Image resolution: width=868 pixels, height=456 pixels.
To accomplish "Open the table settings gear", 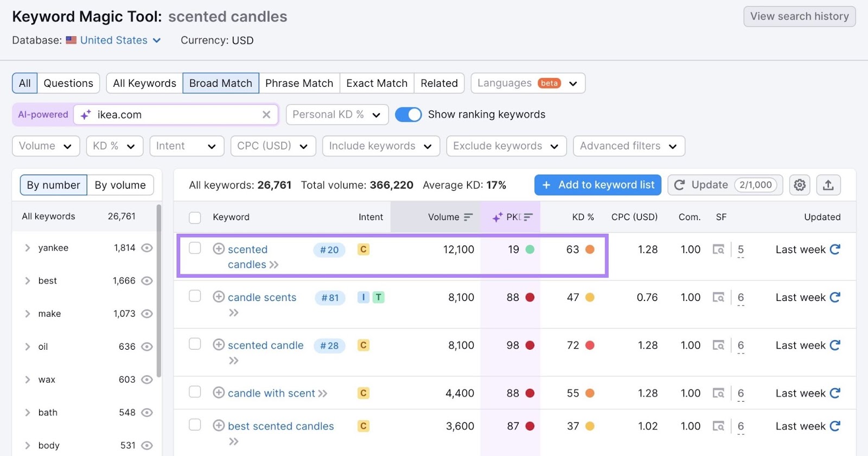I will point(800,185).
